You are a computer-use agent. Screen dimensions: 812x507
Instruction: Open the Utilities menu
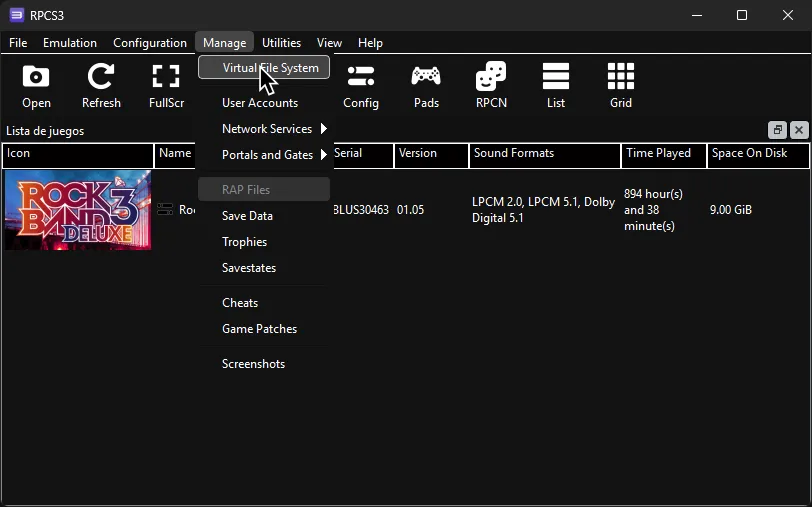(281, 42)
